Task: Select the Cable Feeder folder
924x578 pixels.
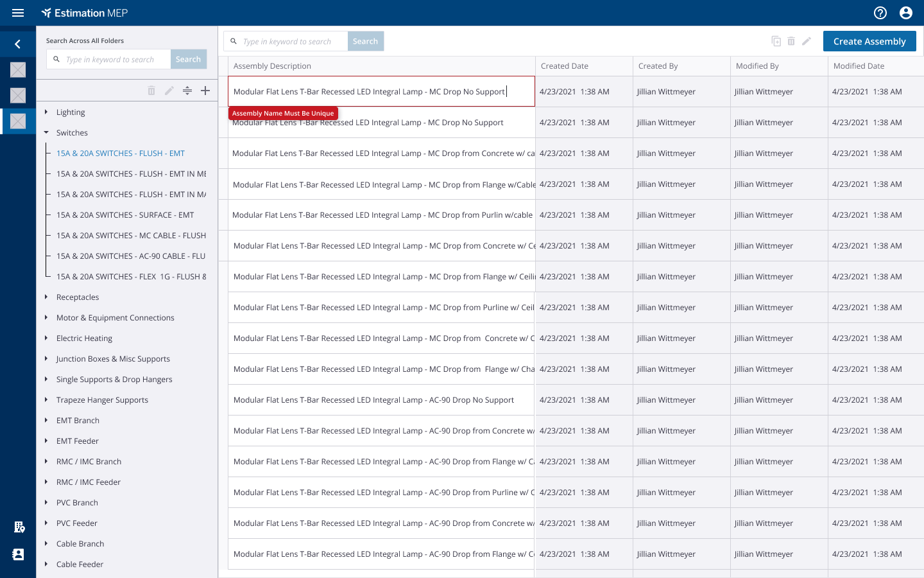Action: pyautogui.click(x=80, y=565)
